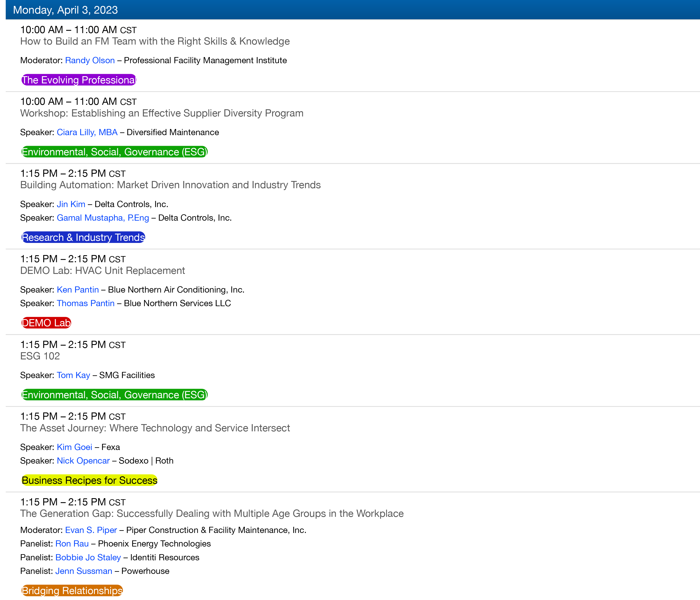
Task: Click Phoenix Energy Technologies text
Action: click(x=154, y=544)
